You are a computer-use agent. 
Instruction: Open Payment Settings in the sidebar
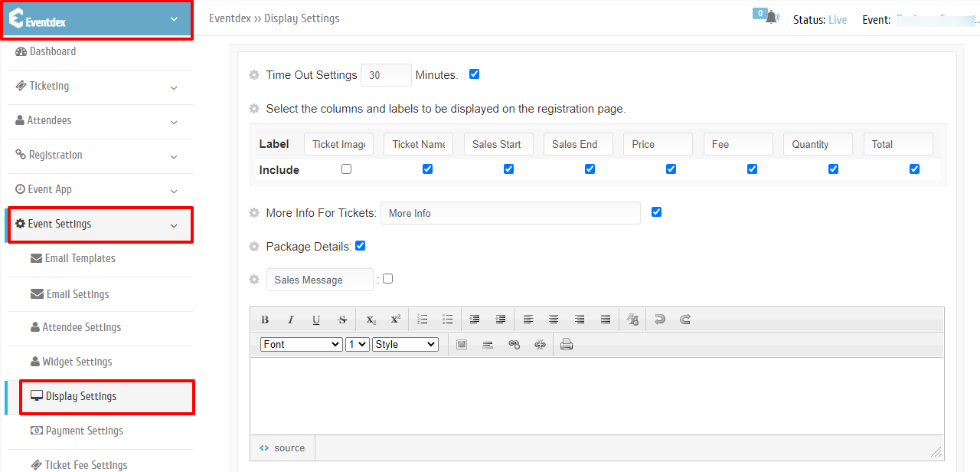coord(84,431)
